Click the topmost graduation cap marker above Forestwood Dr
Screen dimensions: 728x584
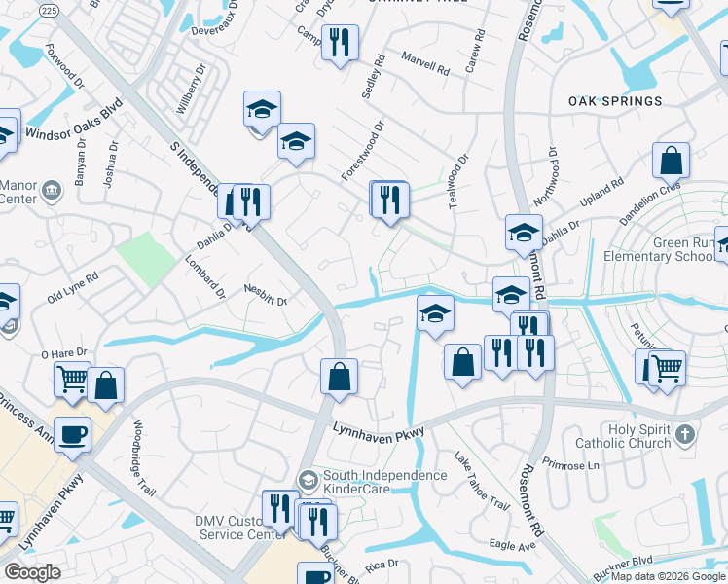tap(263, 109)
